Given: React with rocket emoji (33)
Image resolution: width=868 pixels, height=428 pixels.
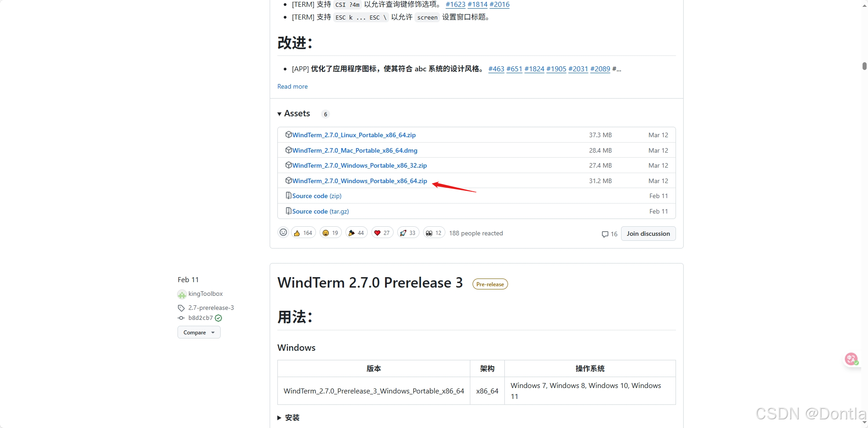Looking at the screenshot, I should tap(408, 233).
